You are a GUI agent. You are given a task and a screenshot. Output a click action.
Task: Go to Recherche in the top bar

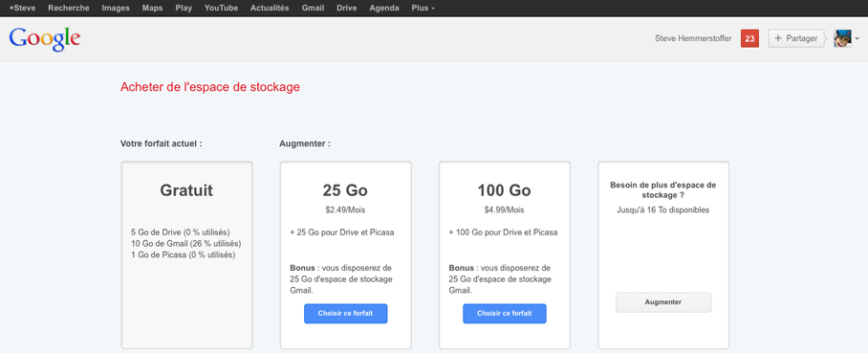69,9
